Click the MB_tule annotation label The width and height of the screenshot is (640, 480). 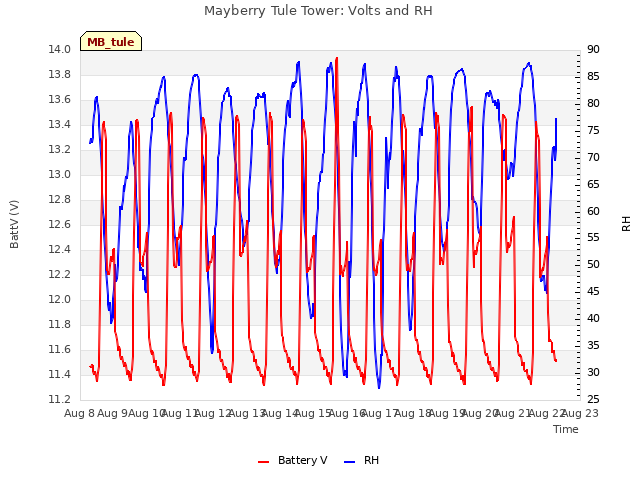[x=111, y=42]
